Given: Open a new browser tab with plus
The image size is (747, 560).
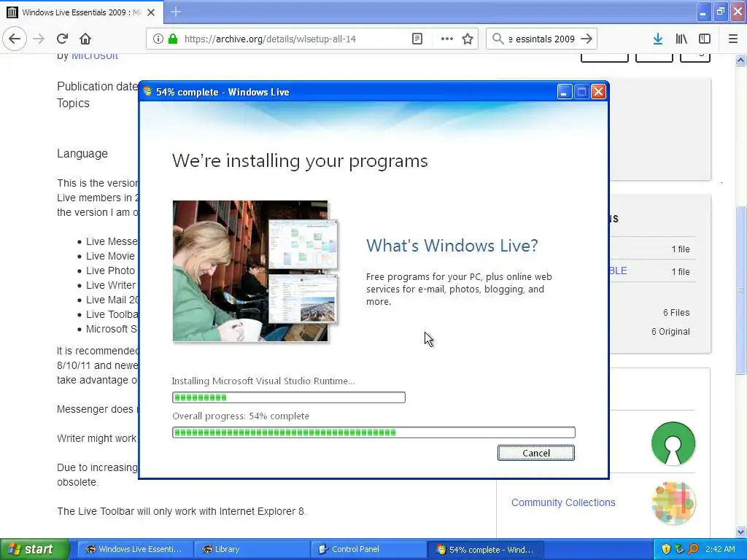Looking at the screenshot, I should (176, 12).
